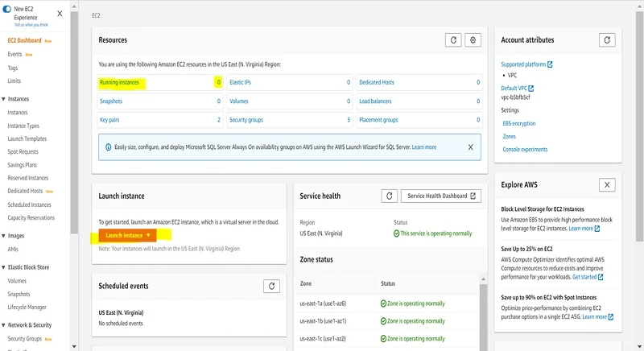
Task: Open Resources panel settings gear
Action: click(x=473, y=40)
